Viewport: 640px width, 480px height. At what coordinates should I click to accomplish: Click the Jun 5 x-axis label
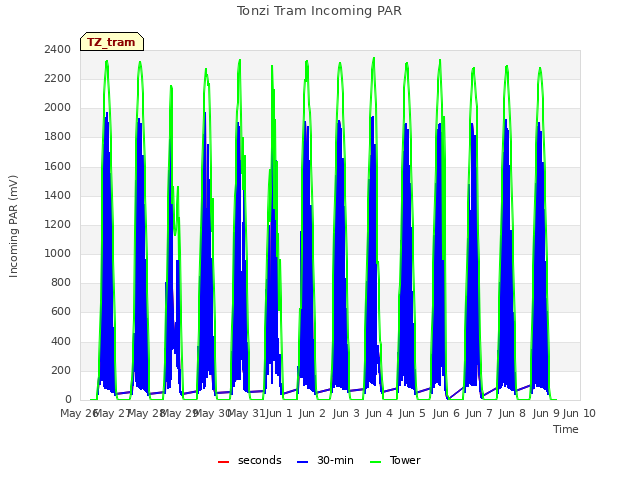[x=412, y=413]
